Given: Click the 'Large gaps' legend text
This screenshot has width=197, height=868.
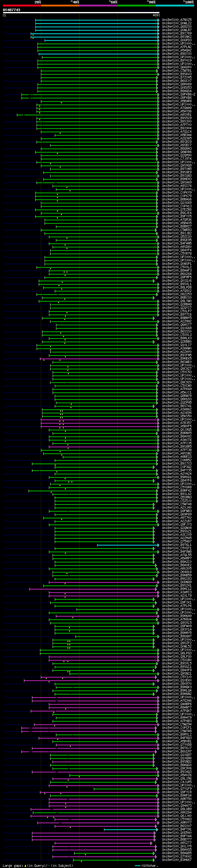Looking at the screenshot, I should pyautogui.click(x=13, y=865).
